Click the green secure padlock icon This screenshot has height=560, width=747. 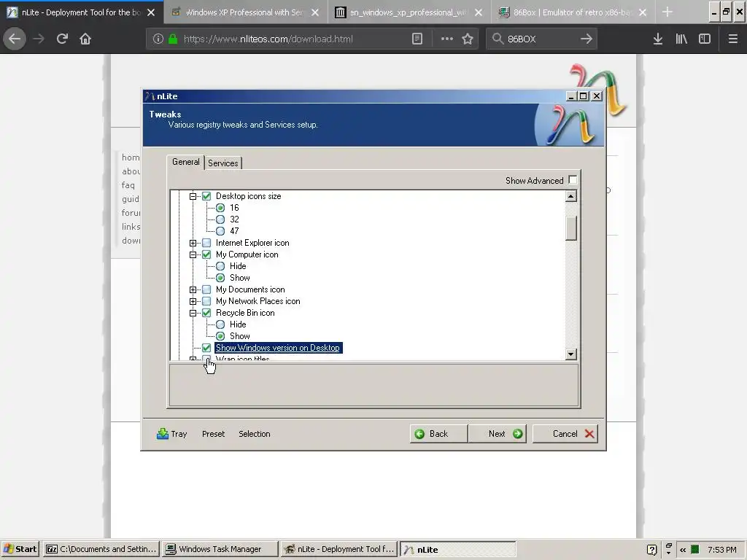click(173, 39)
